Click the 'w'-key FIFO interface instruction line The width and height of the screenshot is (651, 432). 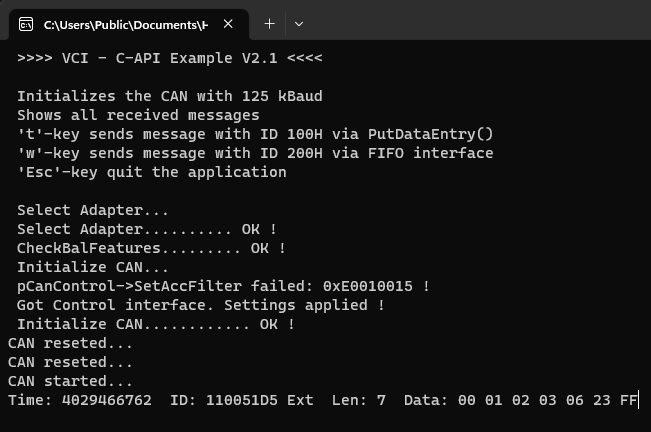coord(255,154)
